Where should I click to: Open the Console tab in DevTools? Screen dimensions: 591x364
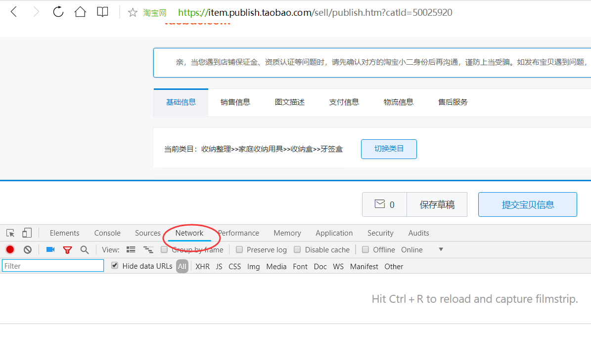pos(107,233)
